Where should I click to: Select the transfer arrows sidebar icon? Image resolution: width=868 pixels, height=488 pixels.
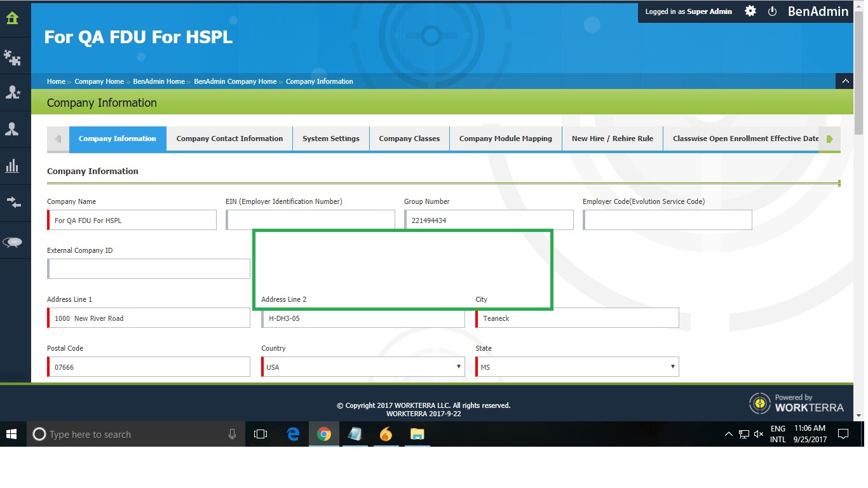(13, 203)
